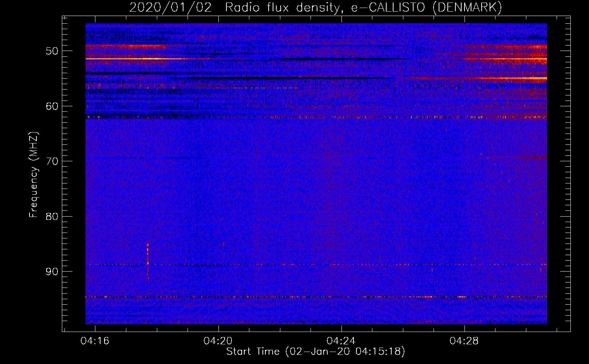Click the 50 frequency tick label
Screen dimensions: 589x364
(x=52, y=51)
